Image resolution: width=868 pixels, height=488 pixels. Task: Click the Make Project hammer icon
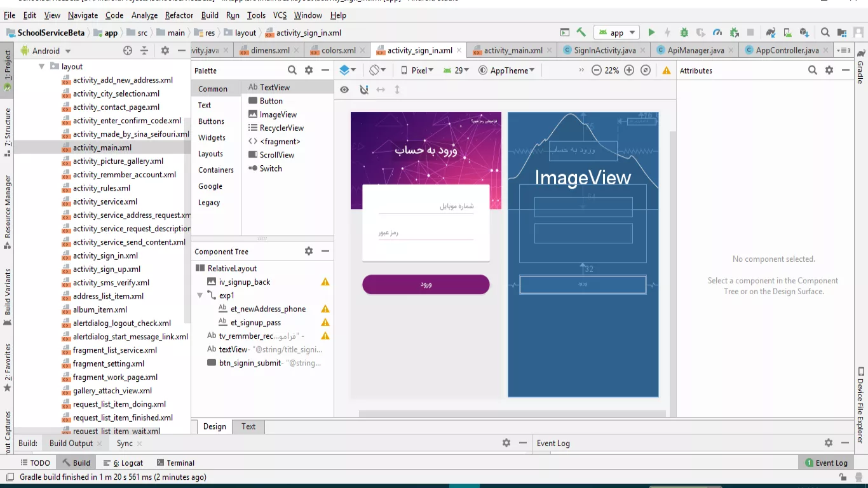581,32
